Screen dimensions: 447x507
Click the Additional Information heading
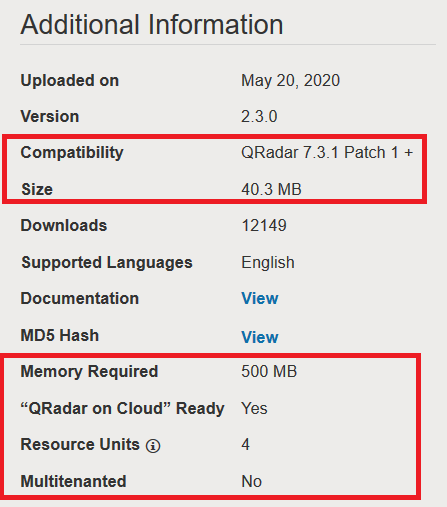point(152,24)
